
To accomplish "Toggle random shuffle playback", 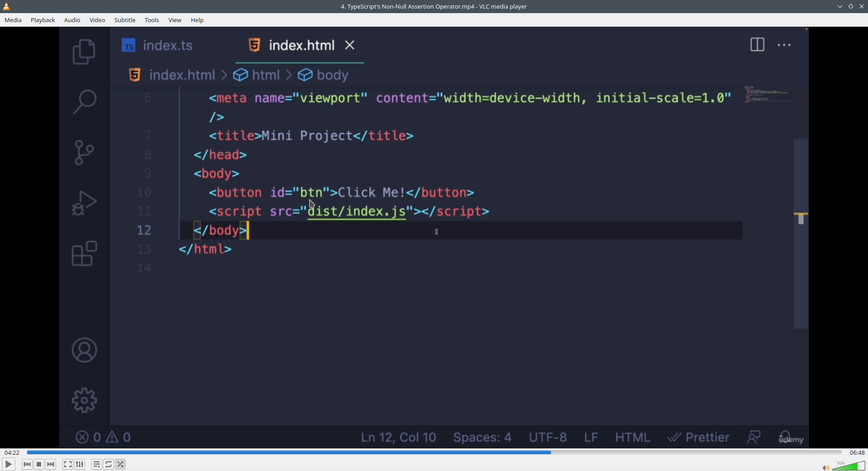I will pos(121,464).
